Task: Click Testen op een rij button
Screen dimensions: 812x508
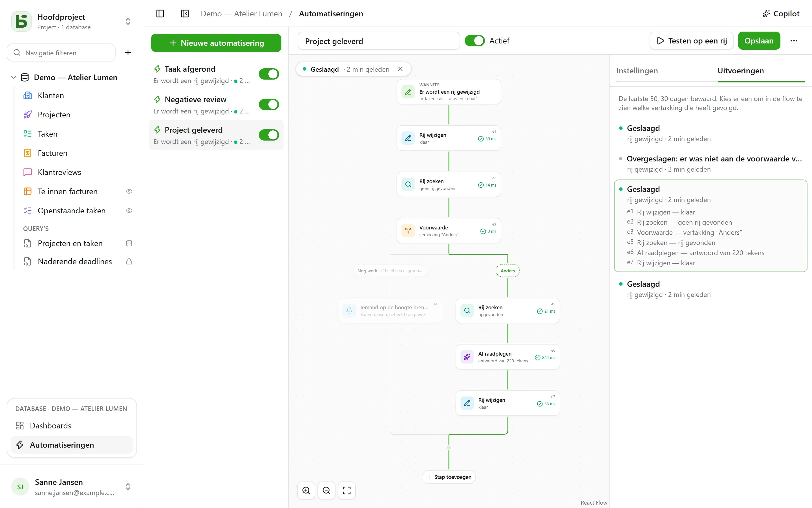Action: point(691,41)
